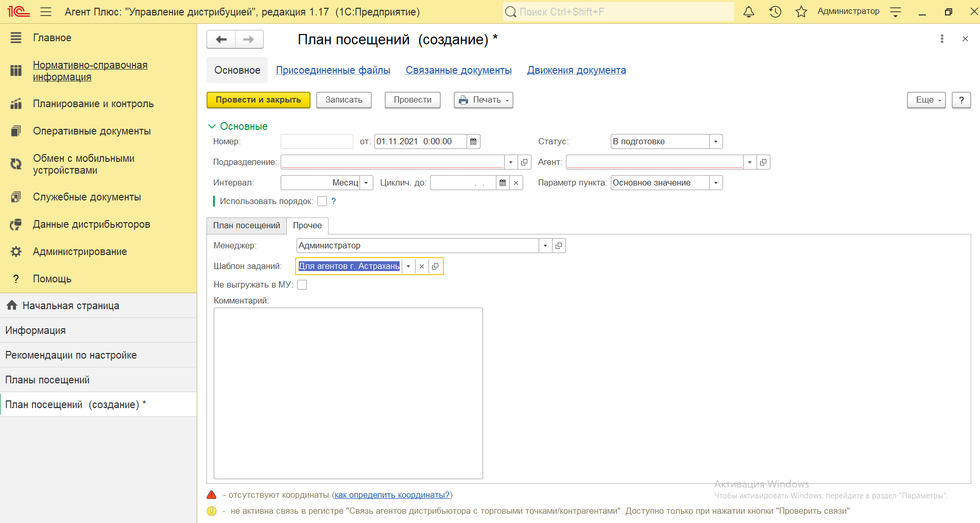Viewport: 980px width, 523px height.
Task: Open the Еще menu
Action: point(926,100)
